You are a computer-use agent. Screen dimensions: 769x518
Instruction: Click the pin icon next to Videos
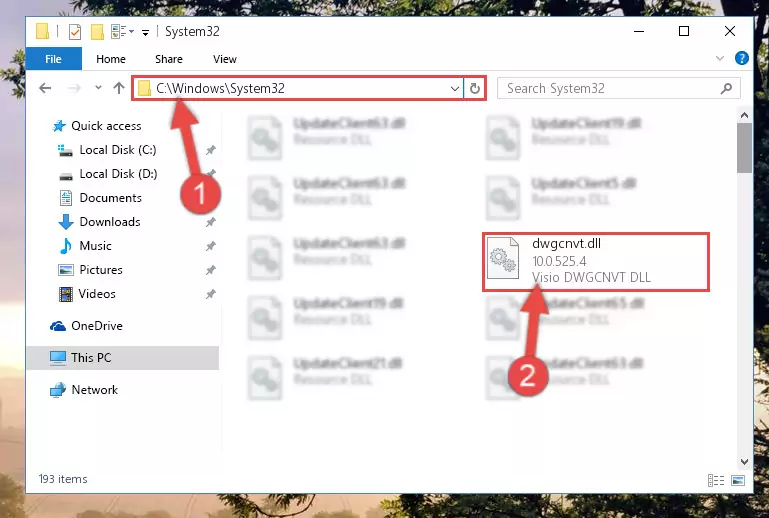210,294
